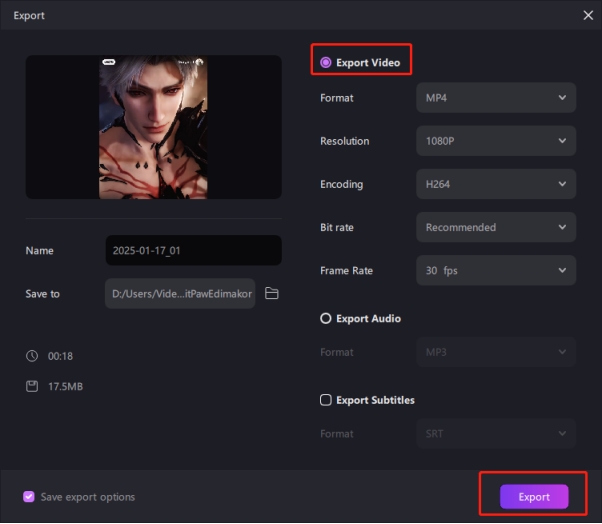Click the 00:18 duration text
The height and width of the screenshot is (524, 602).
point(60,356)
